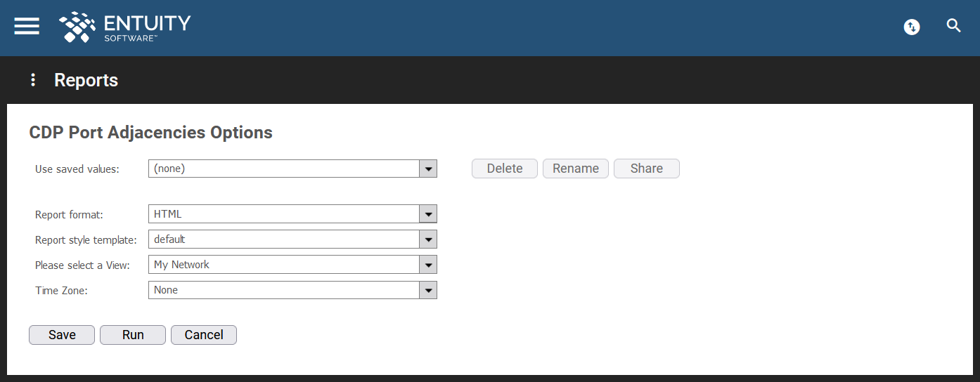This screenshot has width=980, height=382.
Task: Cancel the report options
Action: click(x=204, y=335)
